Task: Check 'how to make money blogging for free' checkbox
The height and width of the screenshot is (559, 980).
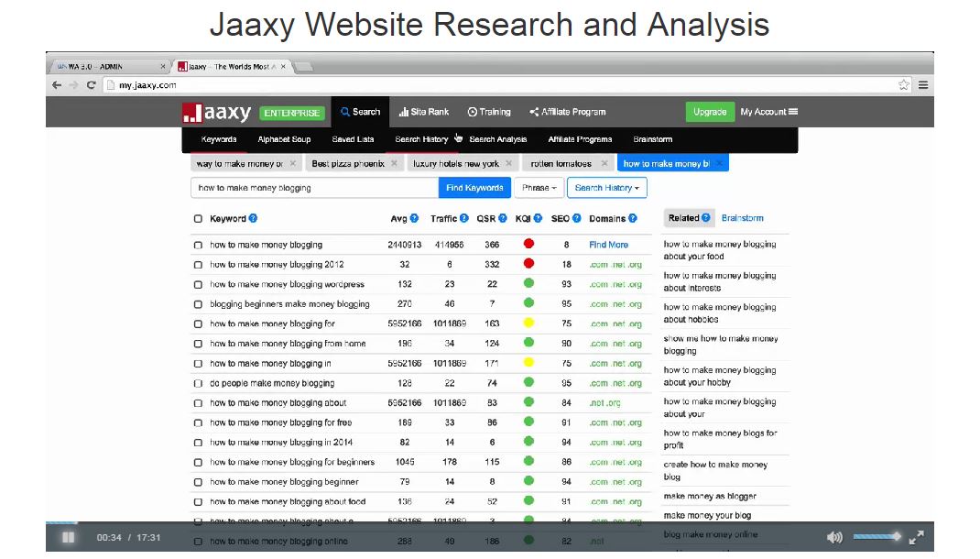Action: (198, 422)
